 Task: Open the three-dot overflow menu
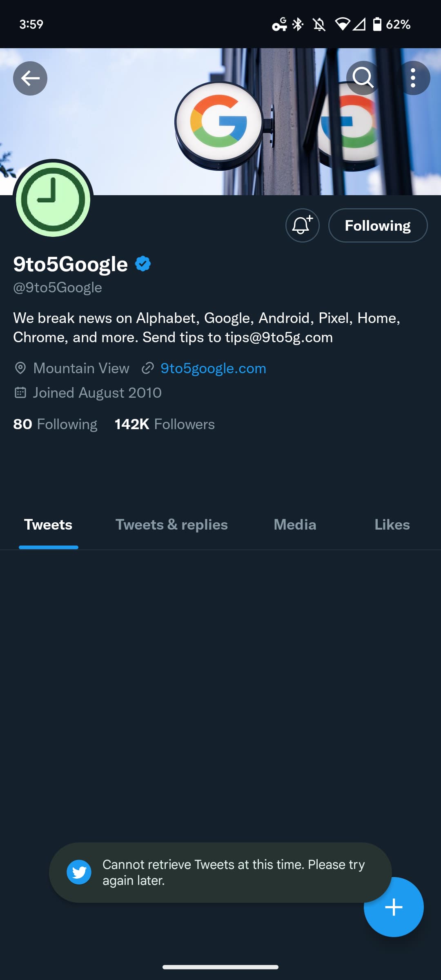tap(413, 78)
